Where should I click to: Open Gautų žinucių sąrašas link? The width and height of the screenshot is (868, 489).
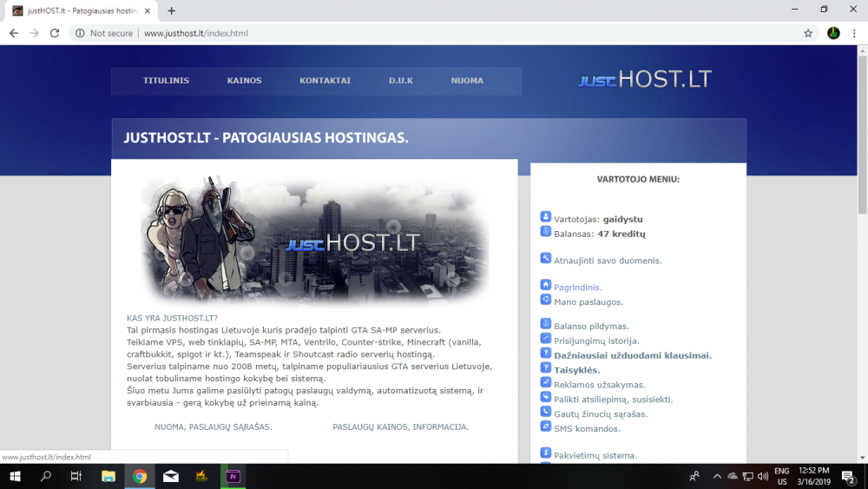[x=601, y=414]
